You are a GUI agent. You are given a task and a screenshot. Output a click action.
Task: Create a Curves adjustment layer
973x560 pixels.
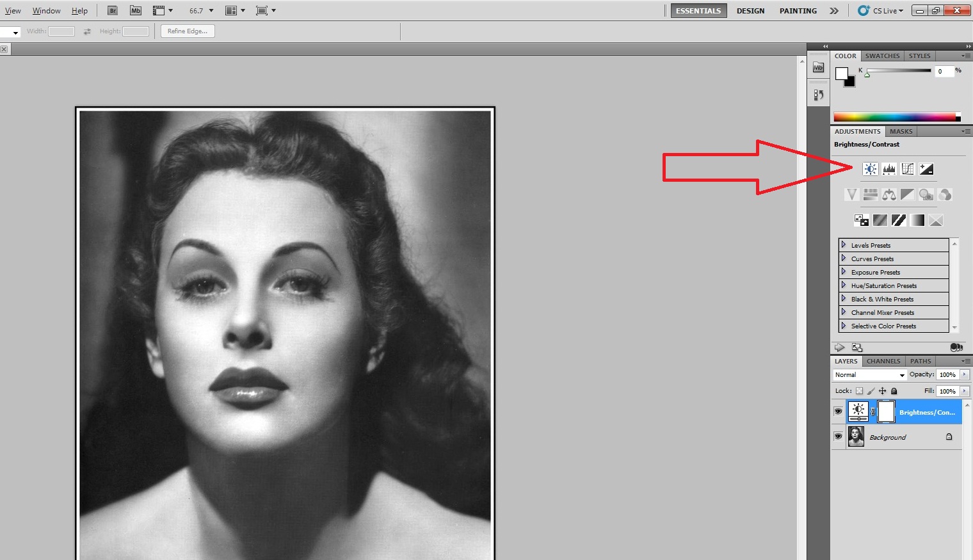click(x=907, y=168)
